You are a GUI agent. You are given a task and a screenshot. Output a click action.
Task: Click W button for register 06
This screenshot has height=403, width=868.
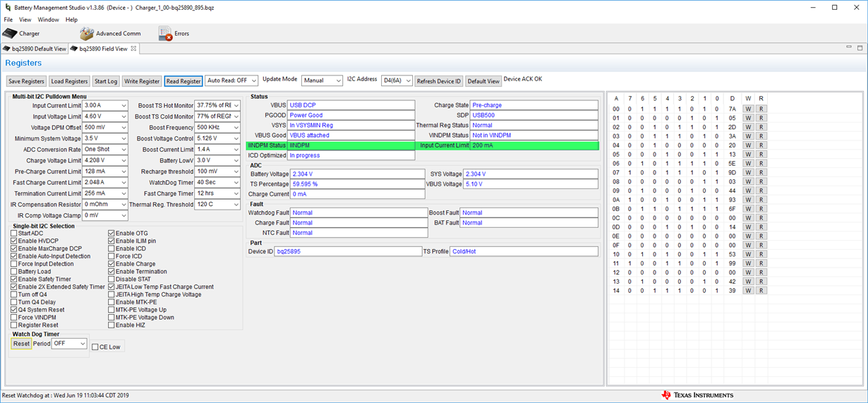point(748,163)
